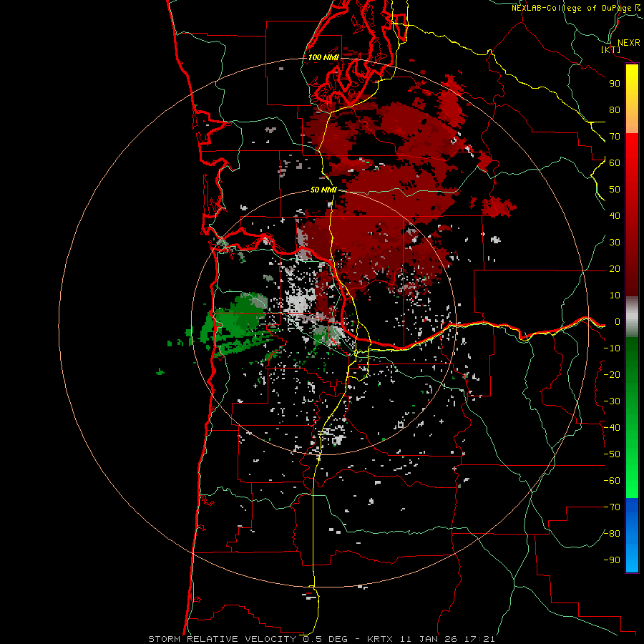Click the "-60" scale value
Image resolution: width=644 pixels, height=644 pixels.
pos(612,481)
